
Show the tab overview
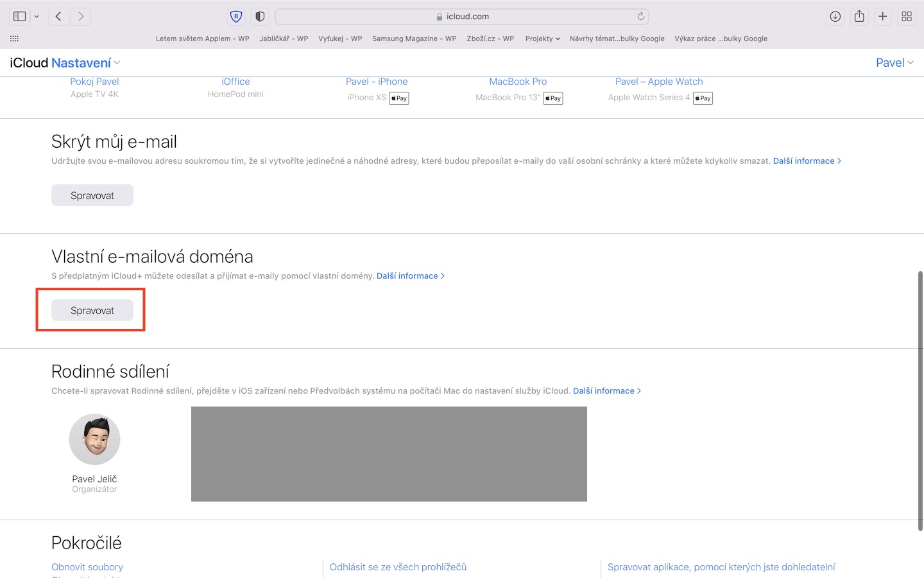pos(907,17)
